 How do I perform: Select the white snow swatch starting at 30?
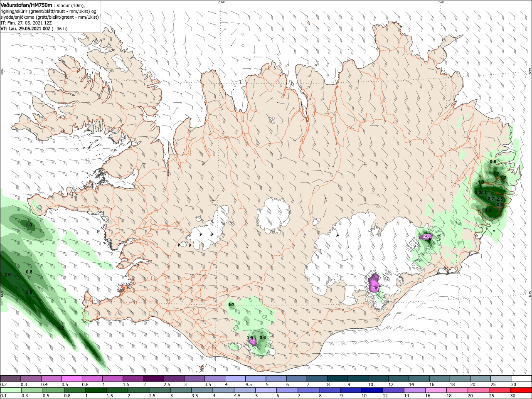point(520,379)
